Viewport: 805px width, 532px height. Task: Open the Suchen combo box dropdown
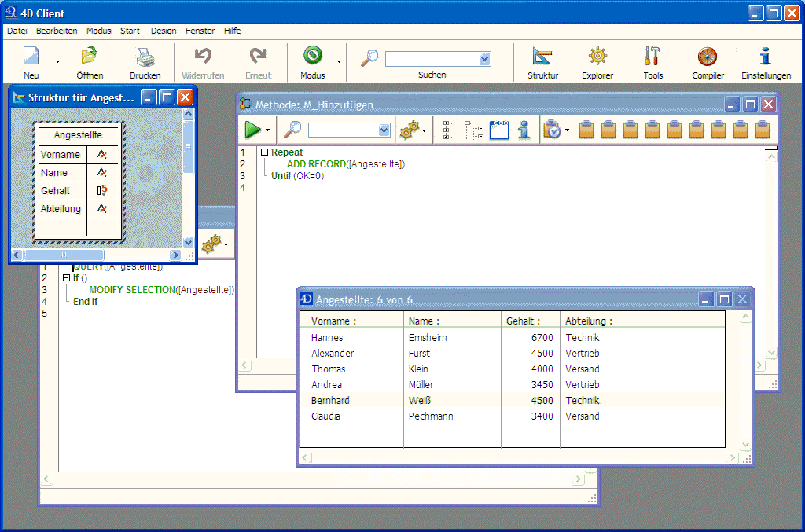484,59
